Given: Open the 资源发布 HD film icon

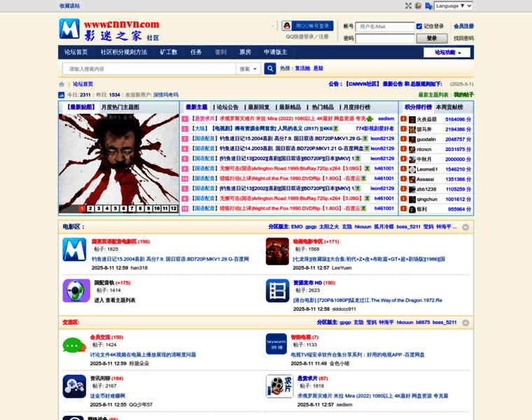Looking at the screenshot, I should click(x=277, y=290).
